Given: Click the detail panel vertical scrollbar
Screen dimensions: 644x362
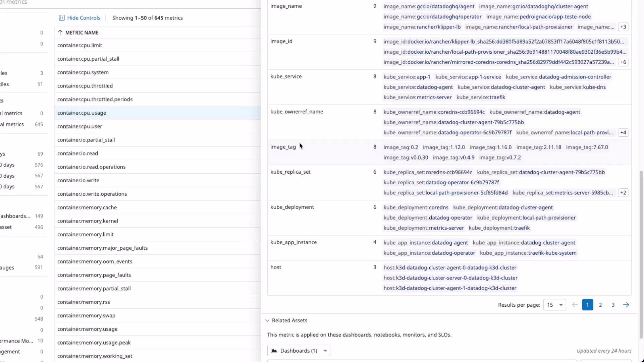Looking at the screenshot, I should (641, 255).
